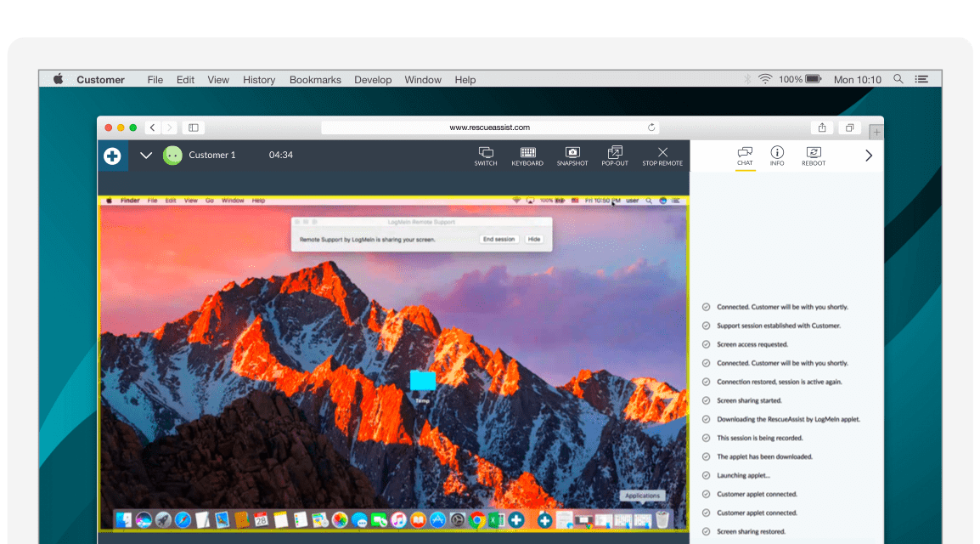Click the Bluetooth icon in the top menu bar
This screenshot has height=544, width=980.
746,79
